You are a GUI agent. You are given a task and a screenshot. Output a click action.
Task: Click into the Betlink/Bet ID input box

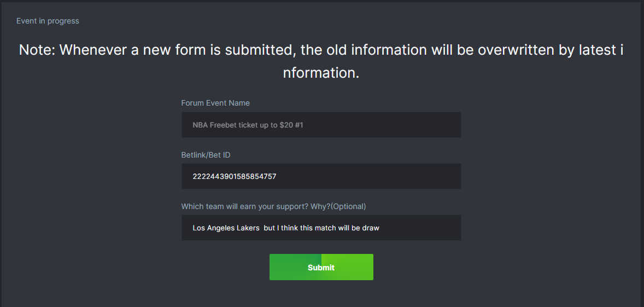click(321, 176)
